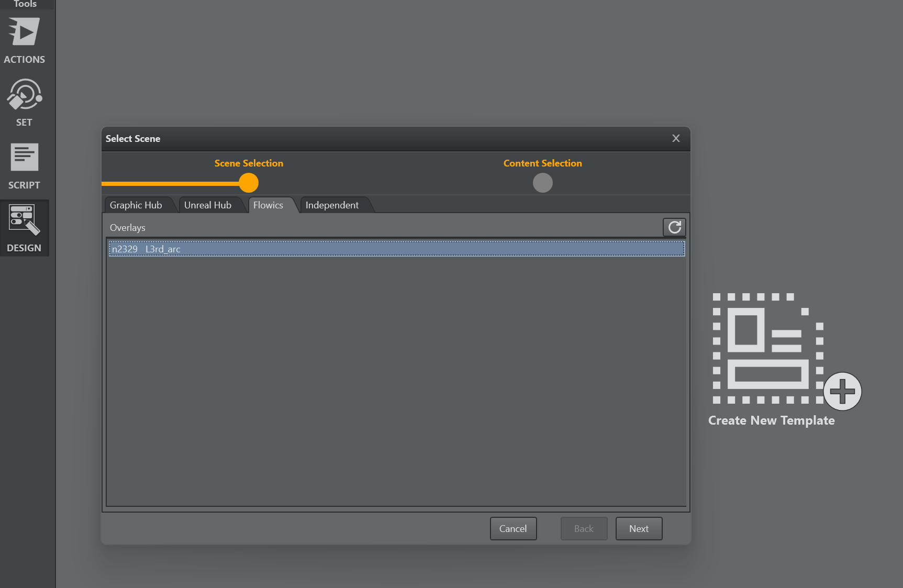Image resolution: width=903 pixels, height=588 pixels.
Task: Click the plus badge on the template icon
Action: click(842, 391)
